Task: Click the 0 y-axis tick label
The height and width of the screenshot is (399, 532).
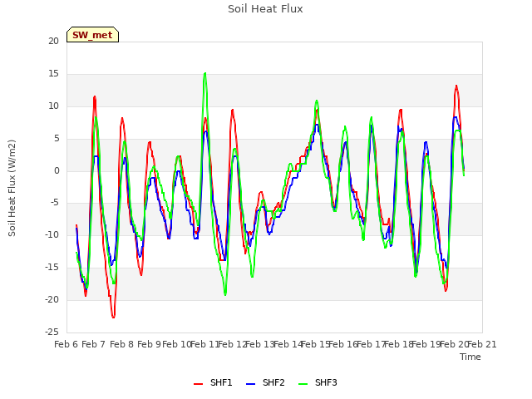Action: pos(57,171)
